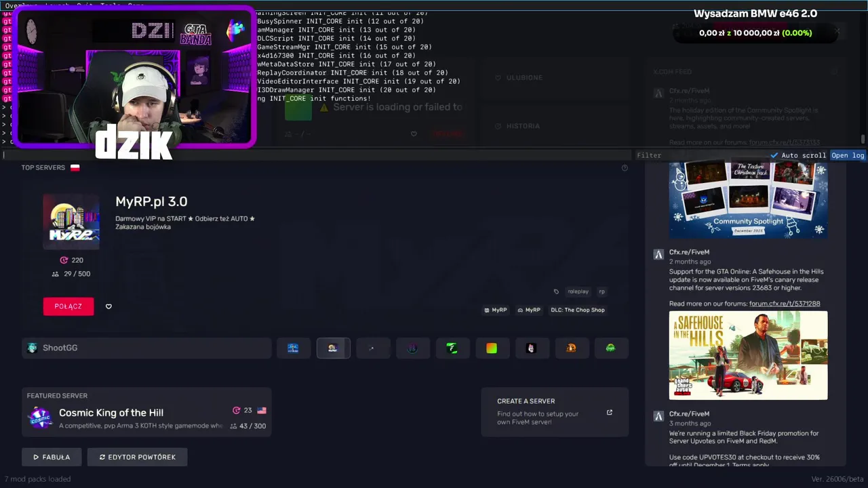This screenshot has width=868, height=488.
Task: Click Cfx.re/FiveM avatar on 3 months ago post
Action: tap(658, 417)
